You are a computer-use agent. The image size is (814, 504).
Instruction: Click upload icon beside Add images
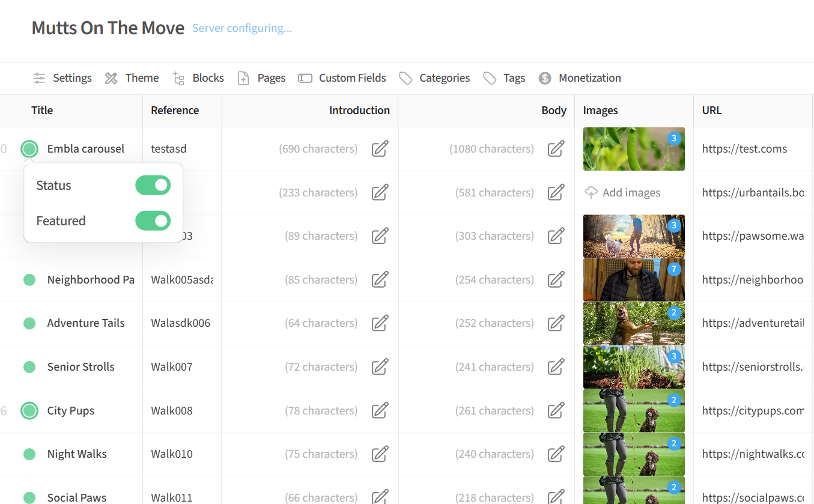click(591, 193)
